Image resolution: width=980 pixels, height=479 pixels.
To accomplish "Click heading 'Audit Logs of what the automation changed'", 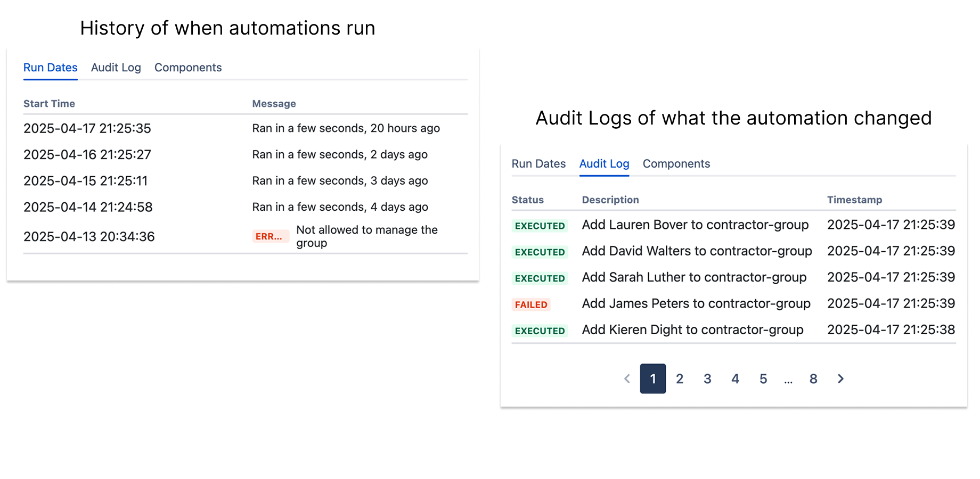I will click(x=733, y=118).
